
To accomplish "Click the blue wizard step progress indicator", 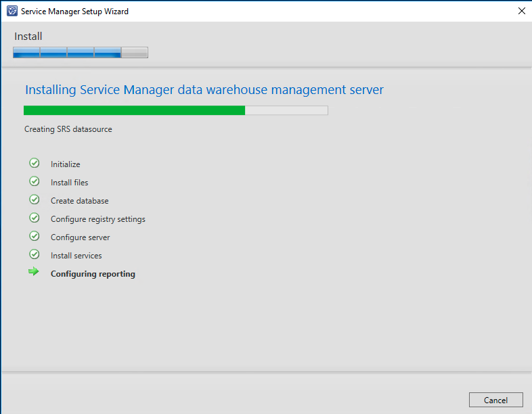I will (x=80, y=53).
